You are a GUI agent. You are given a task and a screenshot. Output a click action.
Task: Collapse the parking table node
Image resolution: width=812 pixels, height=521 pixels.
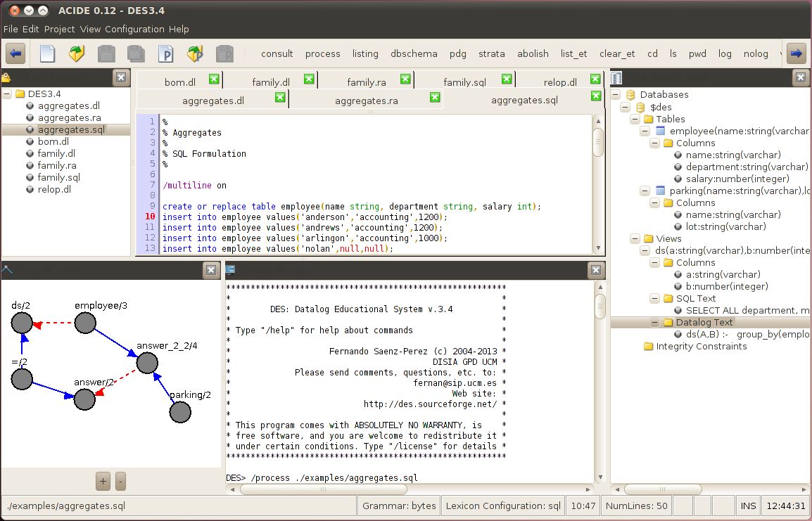[x=645, y=191]
